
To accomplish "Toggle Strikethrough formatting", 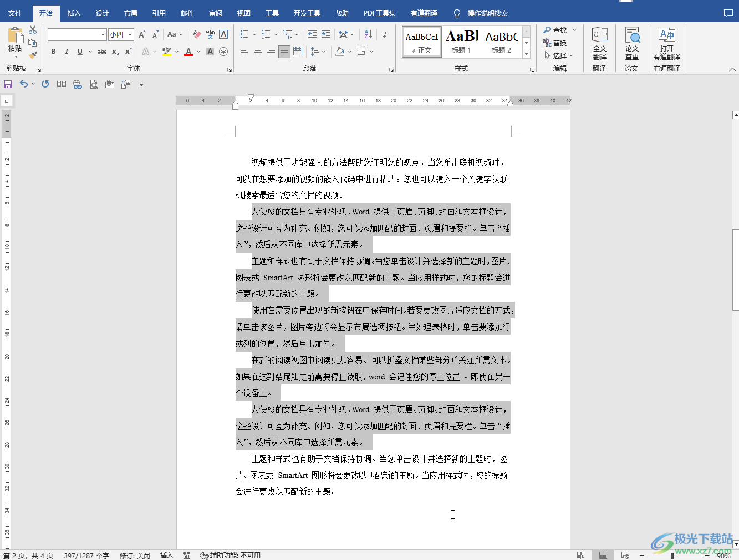I will [x=102, y=52].
